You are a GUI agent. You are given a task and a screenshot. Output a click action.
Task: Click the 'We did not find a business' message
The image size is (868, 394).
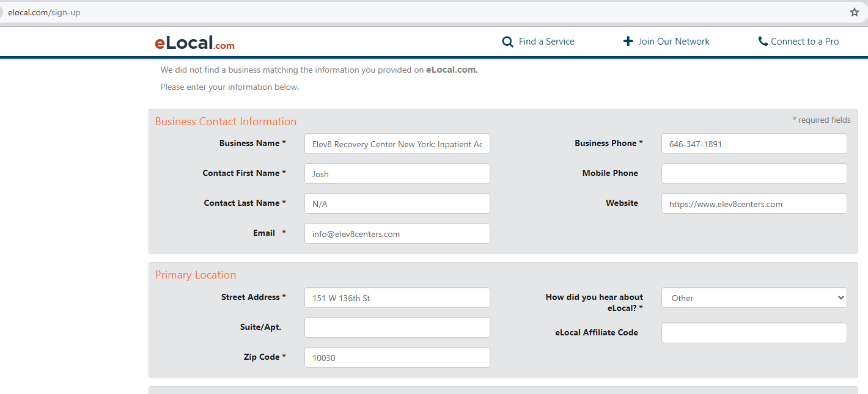(319, 70)
